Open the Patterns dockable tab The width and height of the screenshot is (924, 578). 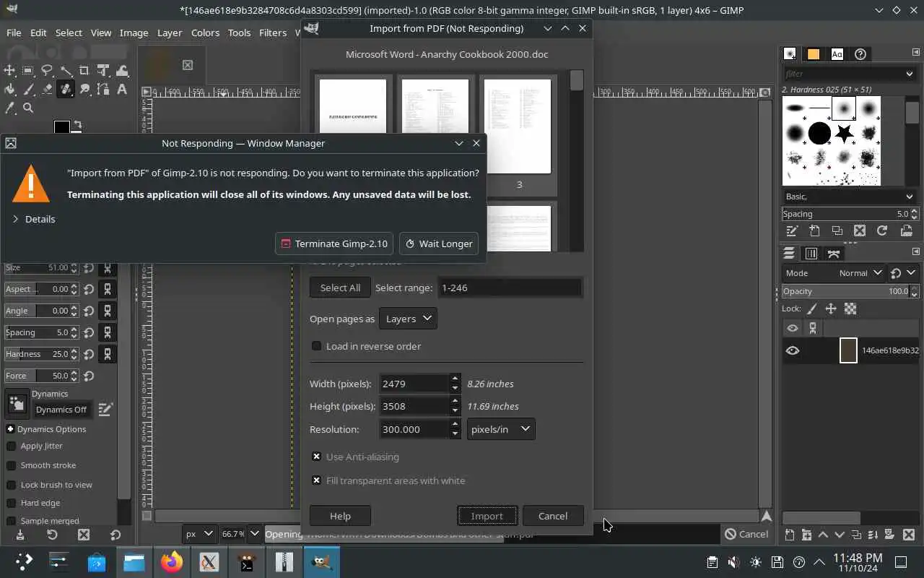point(814,54)
